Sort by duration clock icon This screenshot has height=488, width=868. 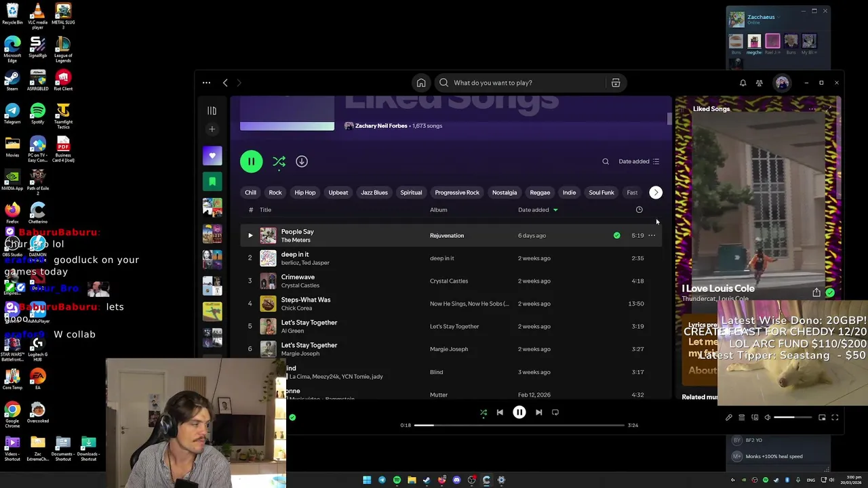pyautogui.click(x=639, y=210)
